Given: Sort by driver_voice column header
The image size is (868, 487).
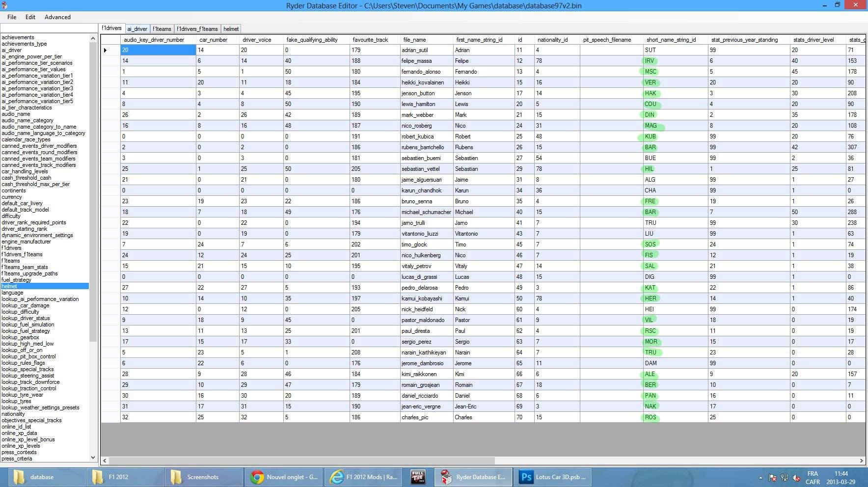Looking at the screenshot, I should 261,40.
